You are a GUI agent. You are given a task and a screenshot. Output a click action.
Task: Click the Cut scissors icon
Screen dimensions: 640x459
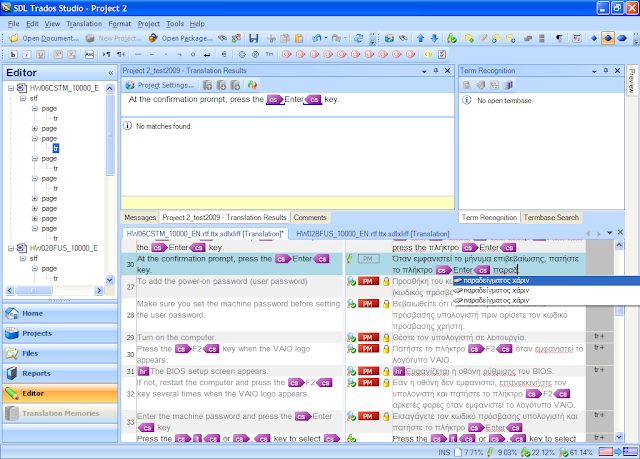271,38
